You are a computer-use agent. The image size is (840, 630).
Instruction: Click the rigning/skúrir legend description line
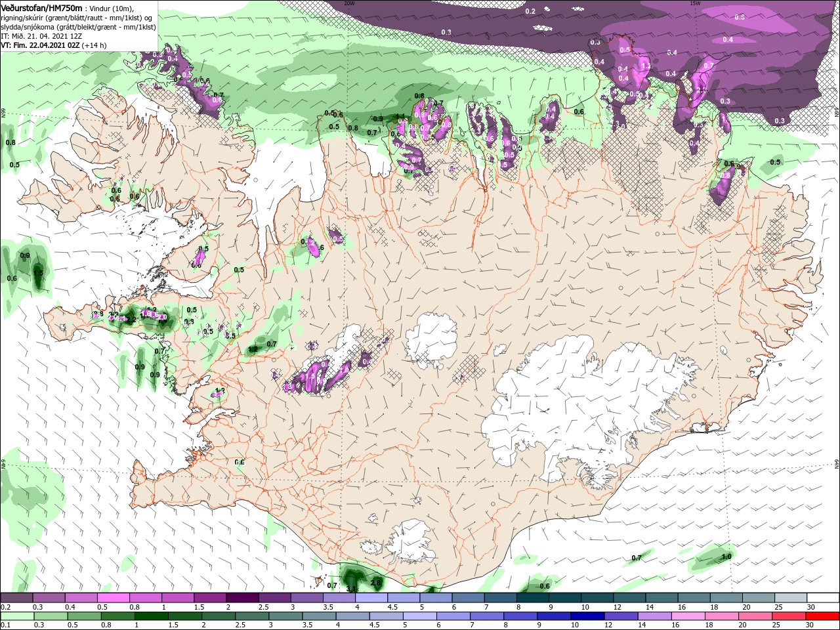[x=77, y=17]
